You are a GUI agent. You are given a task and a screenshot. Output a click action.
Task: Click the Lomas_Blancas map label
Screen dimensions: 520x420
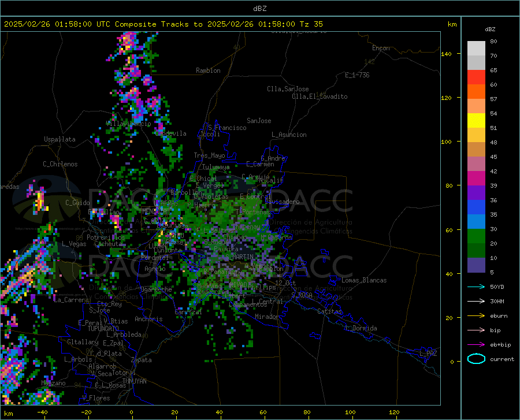pos(364,280)
